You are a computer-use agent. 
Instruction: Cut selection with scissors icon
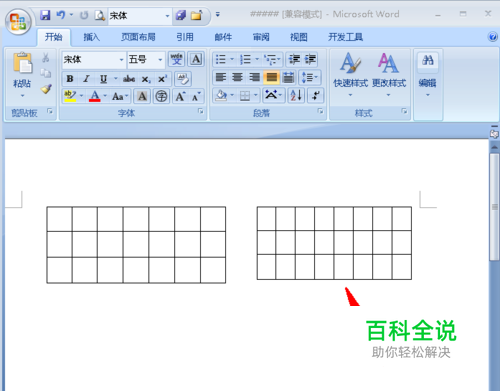[46, 58]
